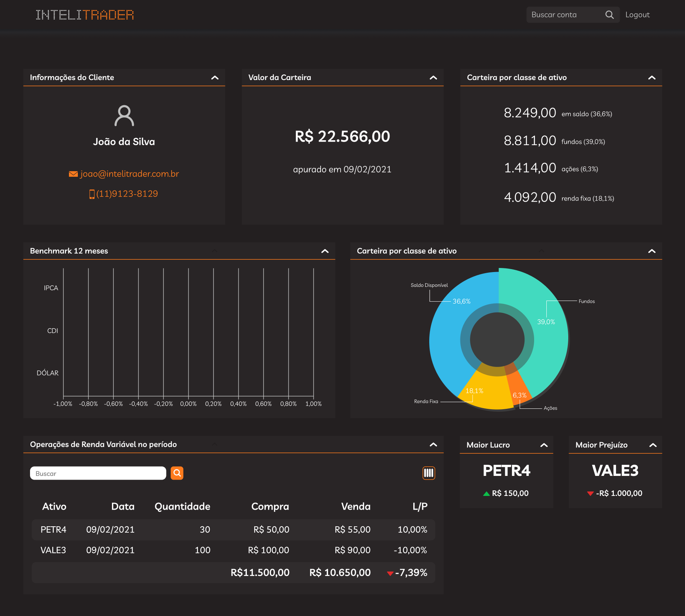Open email joao@intelitrader.com.br

point(129,174)
